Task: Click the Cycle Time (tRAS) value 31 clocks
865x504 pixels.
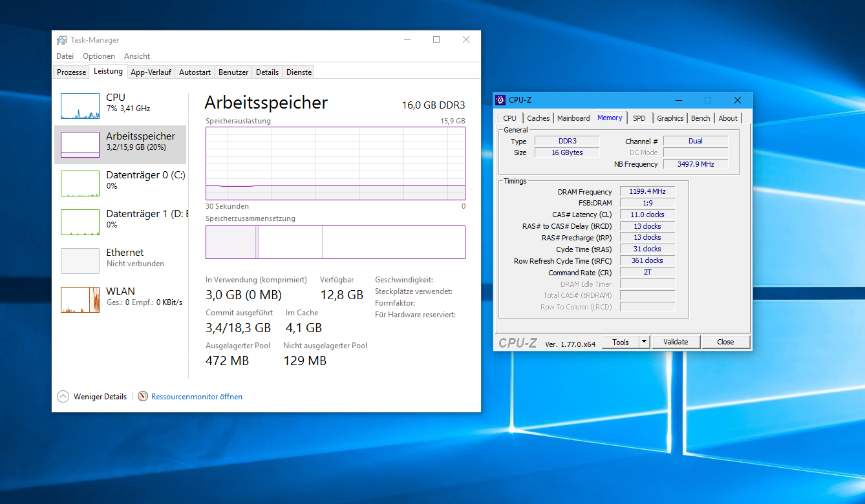Action: [647, 249]
